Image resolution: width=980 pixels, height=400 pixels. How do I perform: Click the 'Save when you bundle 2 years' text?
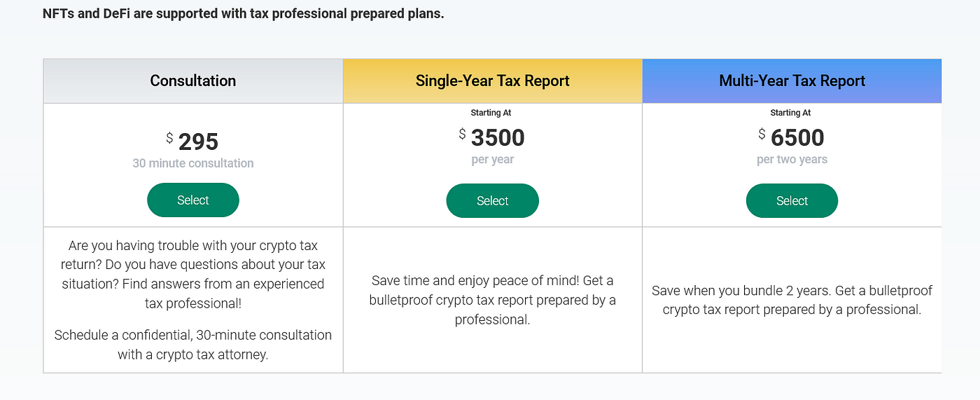tap(792, 300)
